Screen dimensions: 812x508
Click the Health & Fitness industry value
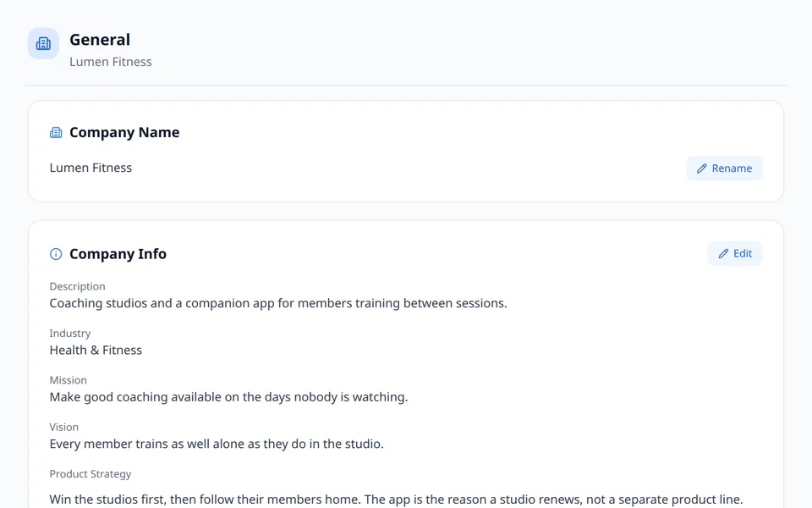pos(96,351)
